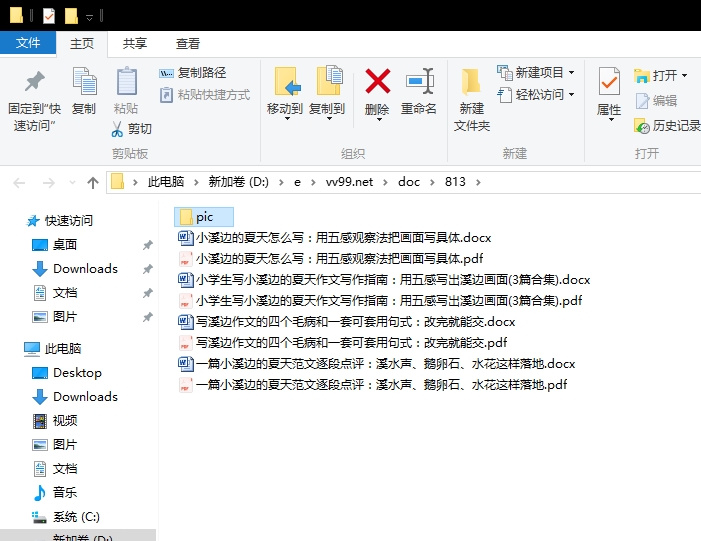Click 此电脑 in the address bar
The height and width of the screenshot is (541, 701).
pyautogui.click(x=166, y=182)
